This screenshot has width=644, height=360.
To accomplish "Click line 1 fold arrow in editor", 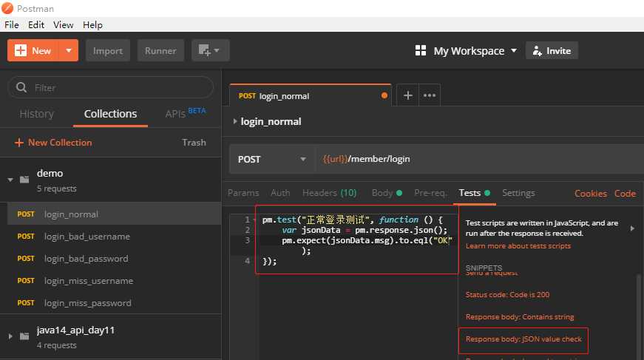I will click(254, 220).
